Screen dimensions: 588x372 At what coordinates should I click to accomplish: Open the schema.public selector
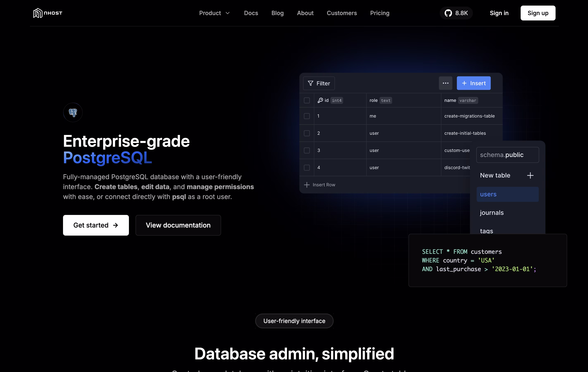click(507, 155)
